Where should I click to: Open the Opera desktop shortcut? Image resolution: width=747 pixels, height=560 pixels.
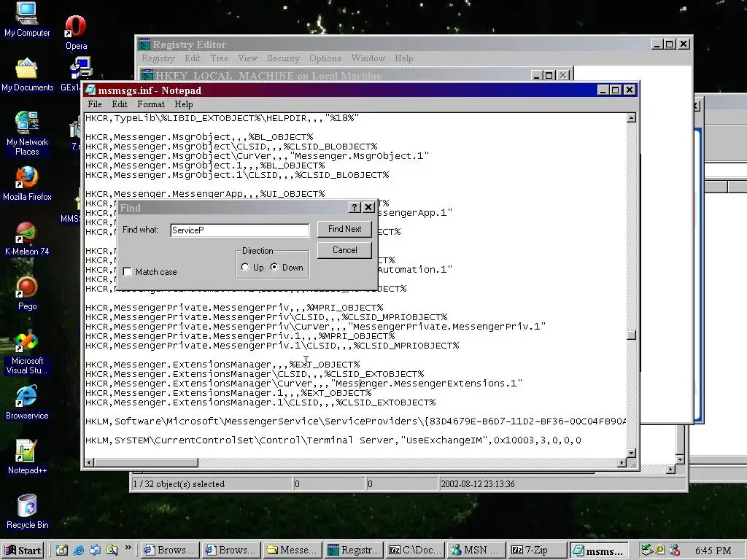(76, 32)
